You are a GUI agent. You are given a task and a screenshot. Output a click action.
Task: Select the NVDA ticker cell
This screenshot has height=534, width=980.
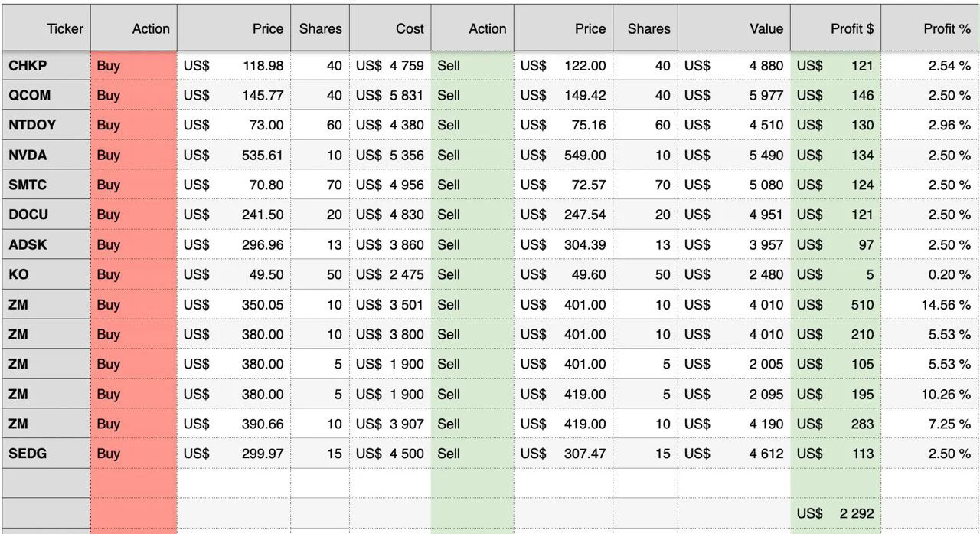tap(47, 156)
